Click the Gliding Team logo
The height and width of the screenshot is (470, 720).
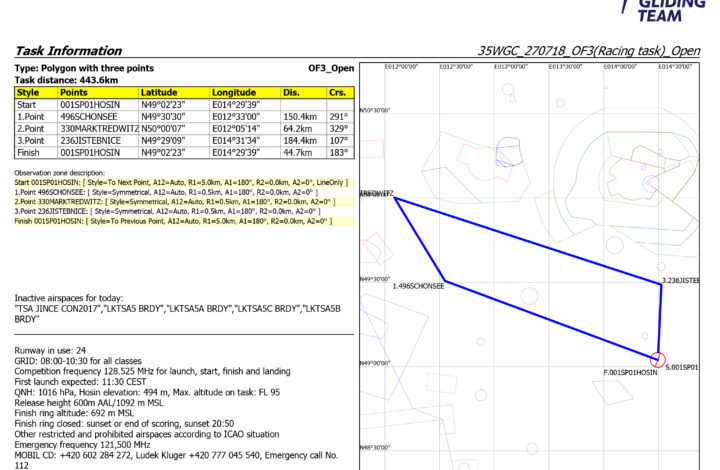pos(671,12)
